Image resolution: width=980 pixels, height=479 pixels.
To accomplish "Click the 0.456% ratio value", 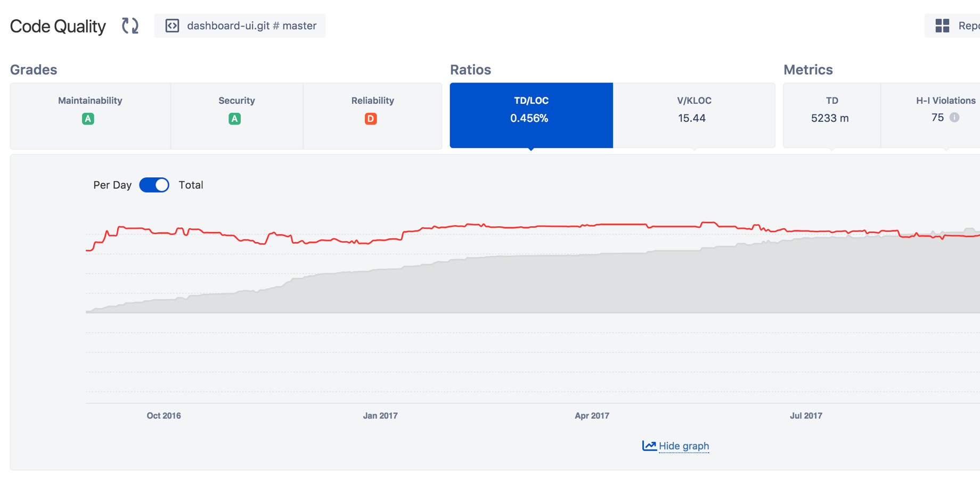I will click(529, 118).
